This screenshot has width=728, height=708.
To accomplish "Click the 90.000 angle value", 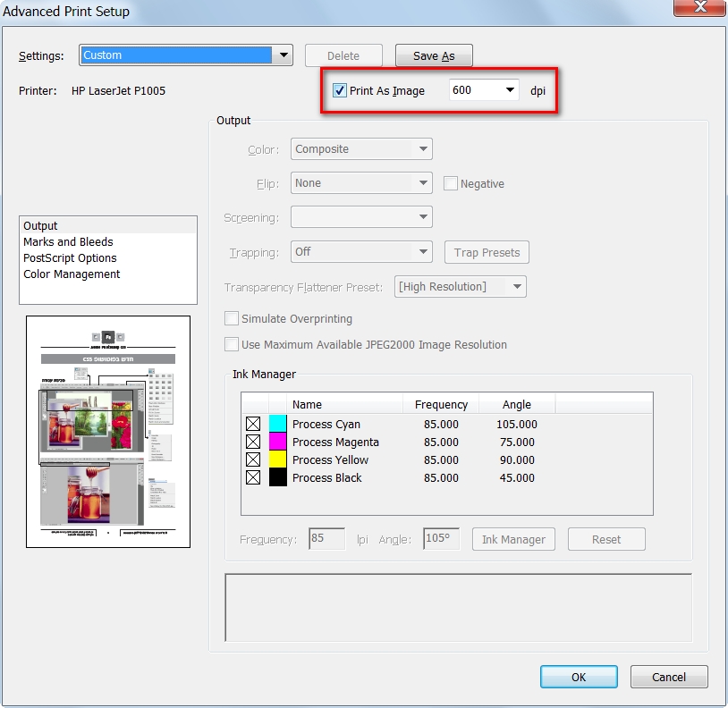I will click(x=517, y=459).
